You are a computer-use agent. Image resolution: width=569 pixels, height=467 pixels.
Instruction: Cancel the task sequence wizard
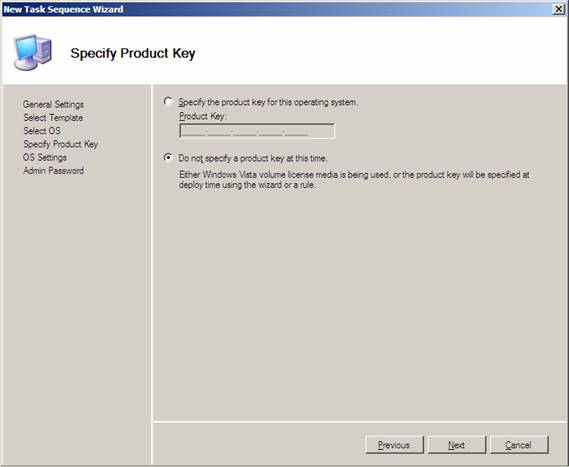(519, 445)
